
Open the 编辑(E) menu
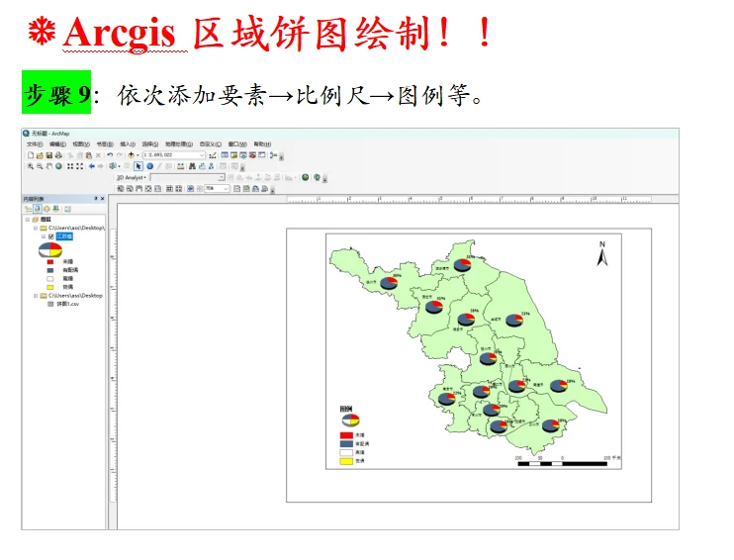tap(57, 144)
